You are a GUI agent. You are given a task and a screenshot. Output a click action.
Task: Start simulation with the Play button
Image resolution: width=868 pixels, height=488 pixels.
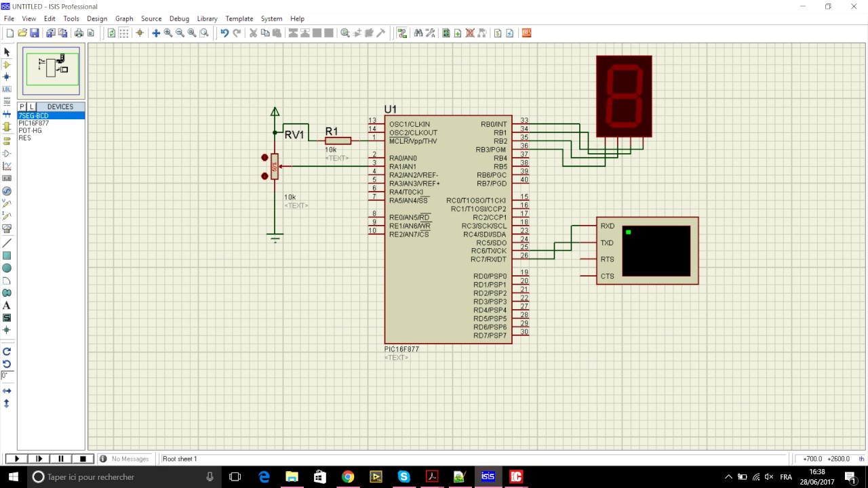[17, 459]
